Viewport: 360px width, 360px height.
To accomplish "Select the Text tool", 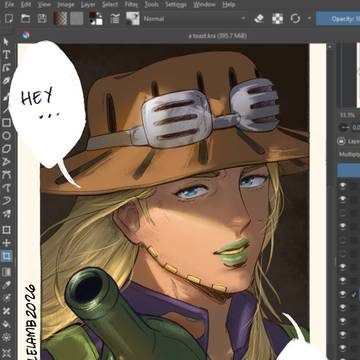I will tap(6, 54).
